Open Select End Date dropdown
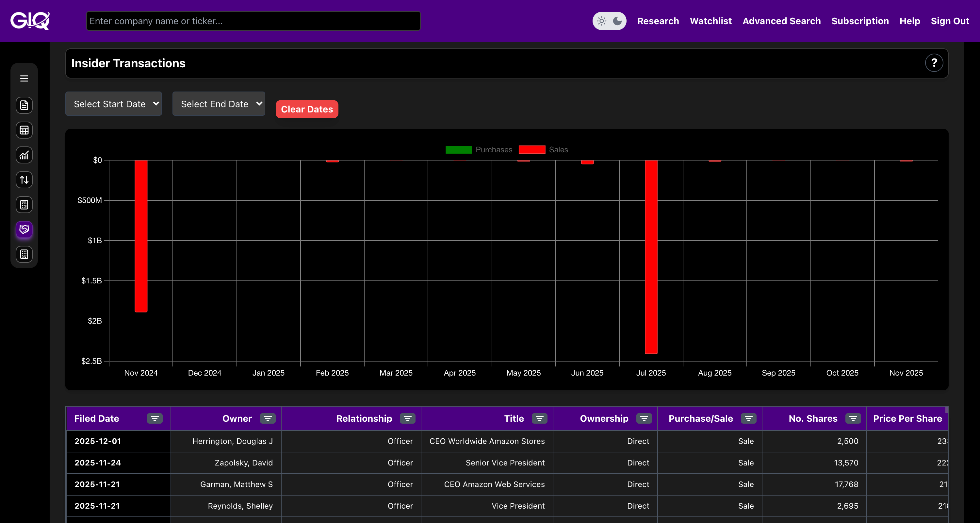 coord(219,104)
